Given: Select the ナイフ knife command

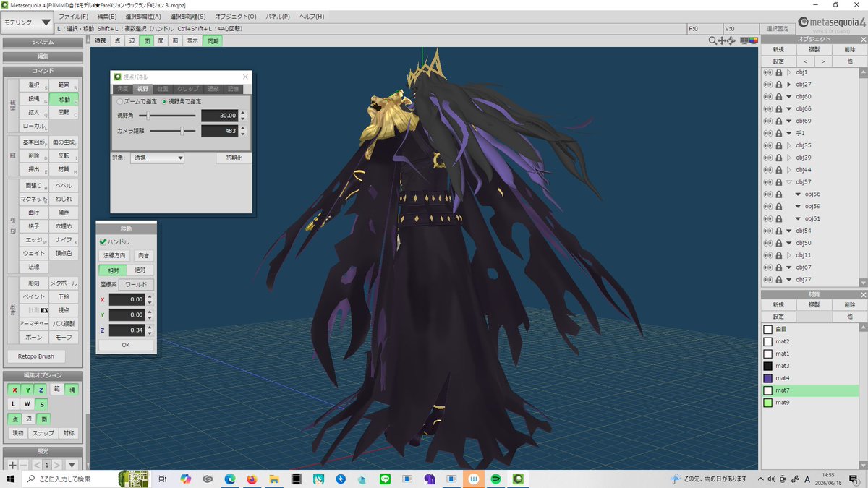Looking at the screenshot, I should tap(64, 239).
